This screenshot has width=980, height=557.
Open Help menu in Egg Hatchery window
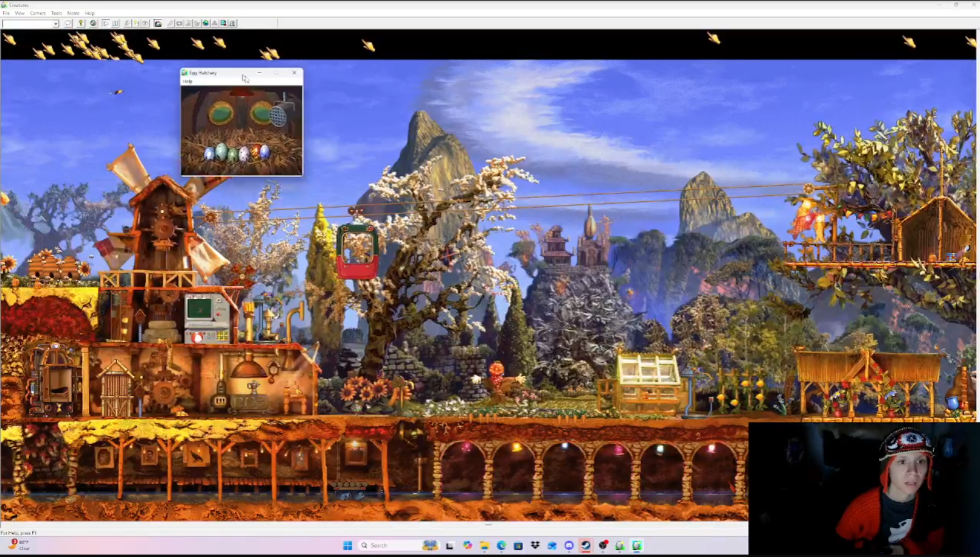click(x=187, y=81)
